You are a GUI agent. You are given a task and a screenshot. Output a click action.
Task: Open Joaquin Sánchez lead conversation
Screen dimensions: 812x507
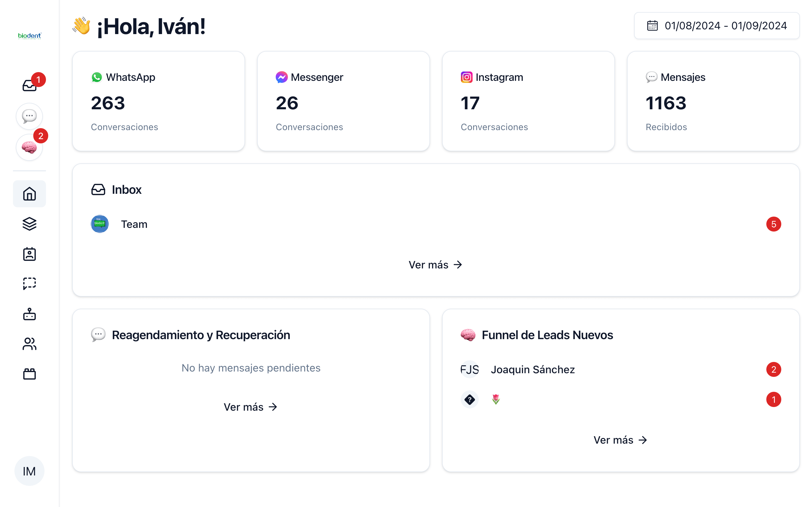[x=532, y=369]
